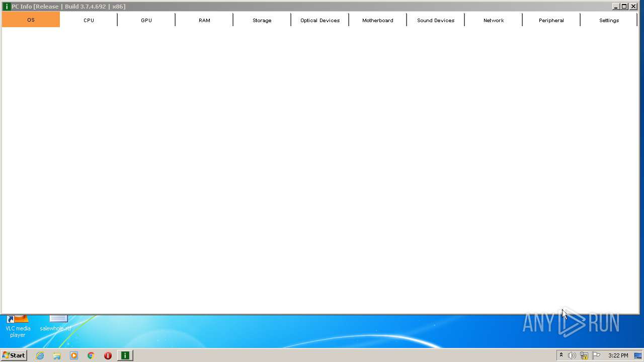644x362 pixels.
Task: Click the 3:22 PM clock
Action: click(618, 355)
